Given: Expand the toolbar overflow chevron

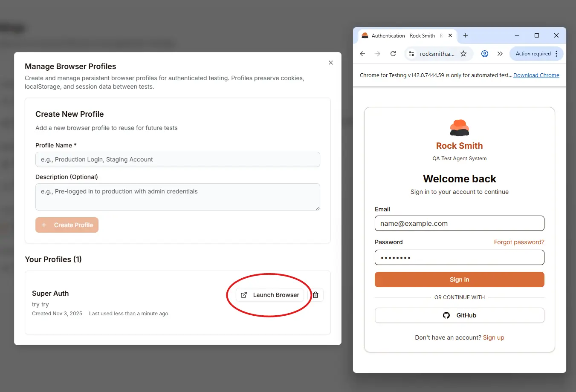Looking at the screenshot, I should [x=500, y=54].
